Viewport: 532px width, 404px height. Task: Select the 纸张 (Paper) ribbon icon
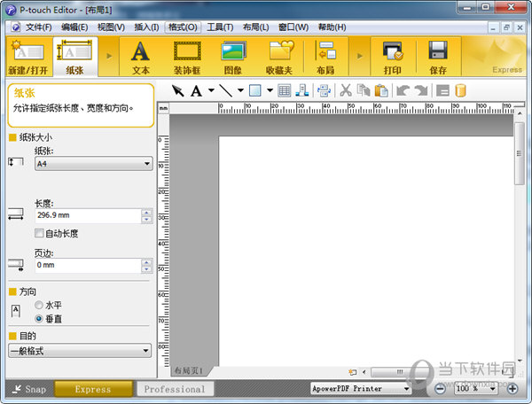tap(75, 57)
